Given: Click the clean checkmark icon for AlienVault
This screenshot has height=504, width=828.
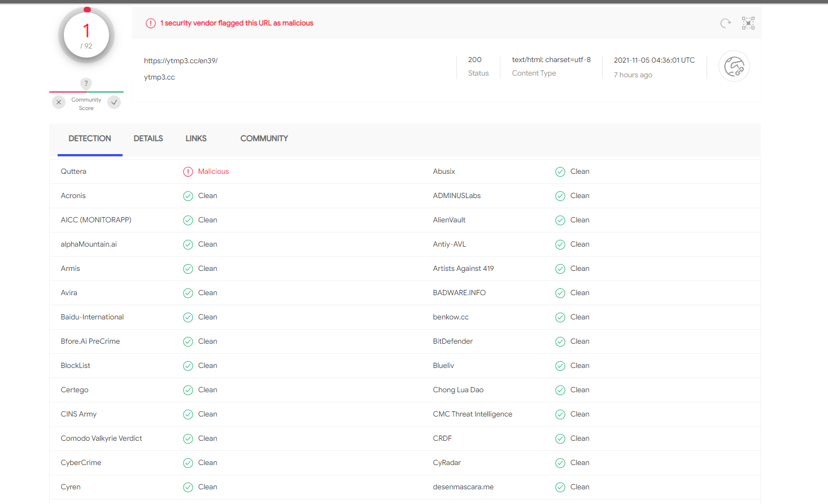Looking at the screenshot, I should [560, 220].
